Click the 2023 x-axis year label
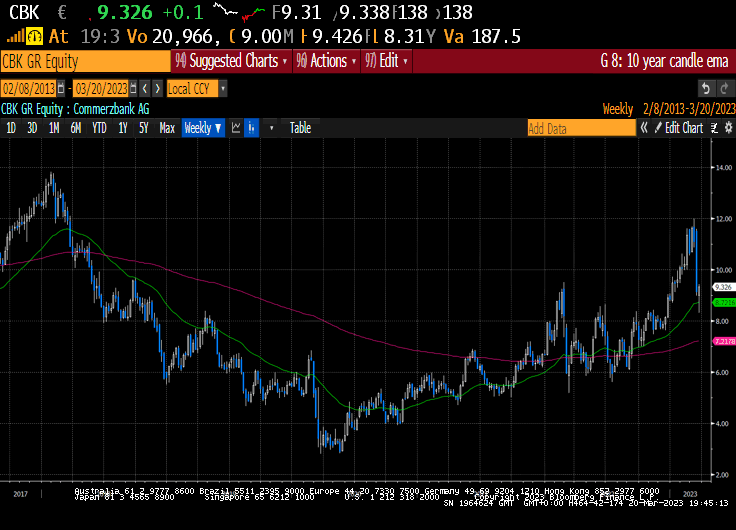The image size is (736, 530). tap(690, 494)
